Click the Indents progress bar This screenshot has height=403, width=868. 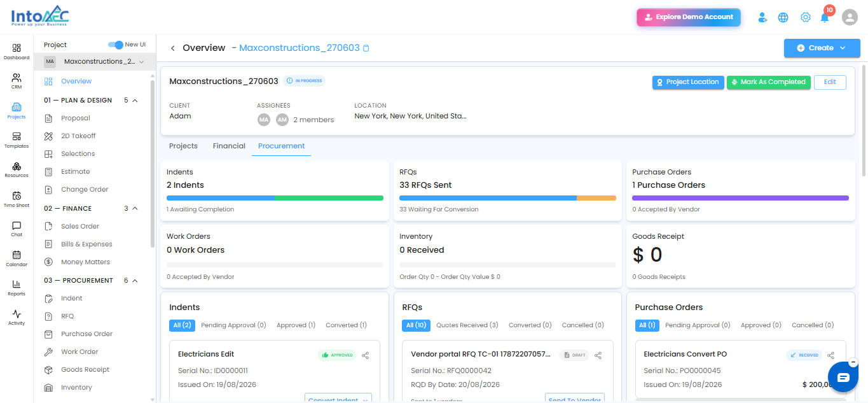pos(275,198)
